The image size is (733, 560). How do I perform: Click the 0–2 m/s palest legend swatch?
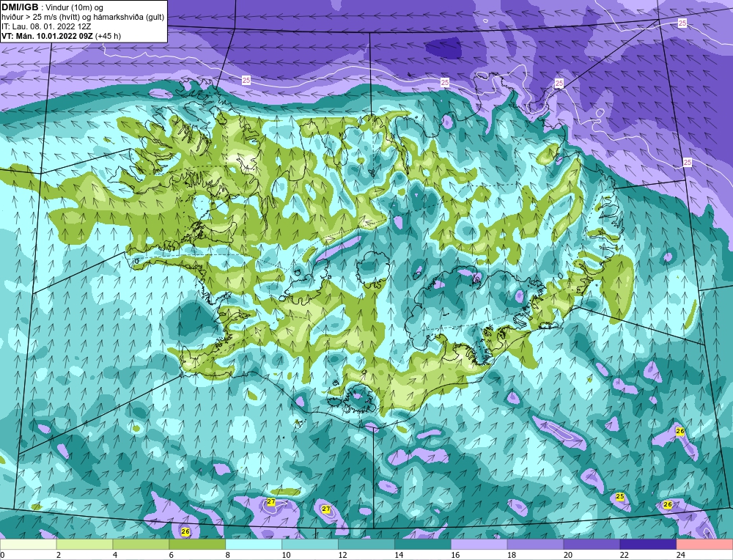click(28, 545)
